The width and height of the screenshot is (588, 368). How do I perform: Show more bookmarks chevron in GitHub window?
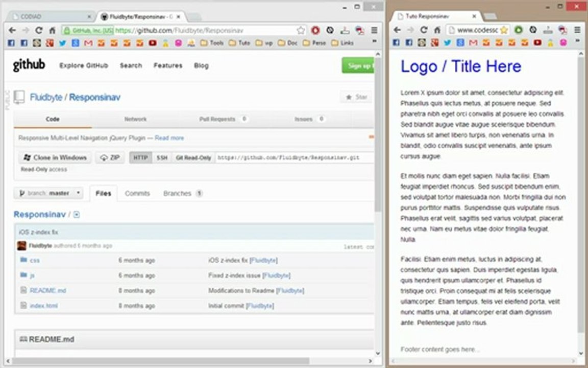click(374, 42)
